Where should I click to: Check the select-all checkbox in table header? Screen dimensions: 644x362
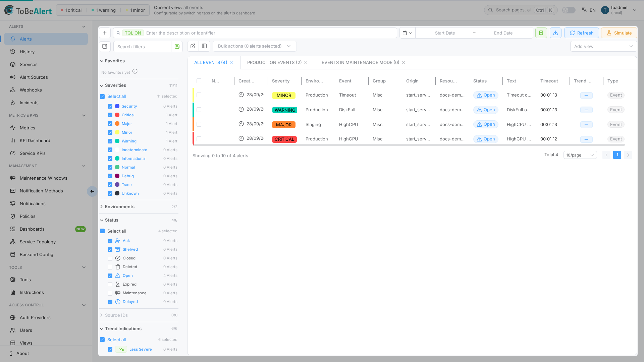199,81
